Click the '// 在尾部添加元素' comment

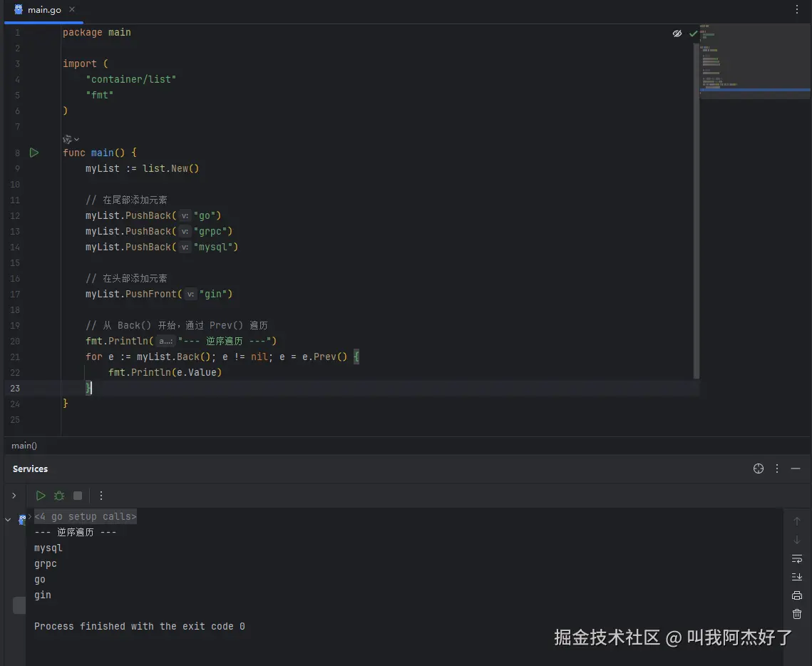click(x=126, y=200)
